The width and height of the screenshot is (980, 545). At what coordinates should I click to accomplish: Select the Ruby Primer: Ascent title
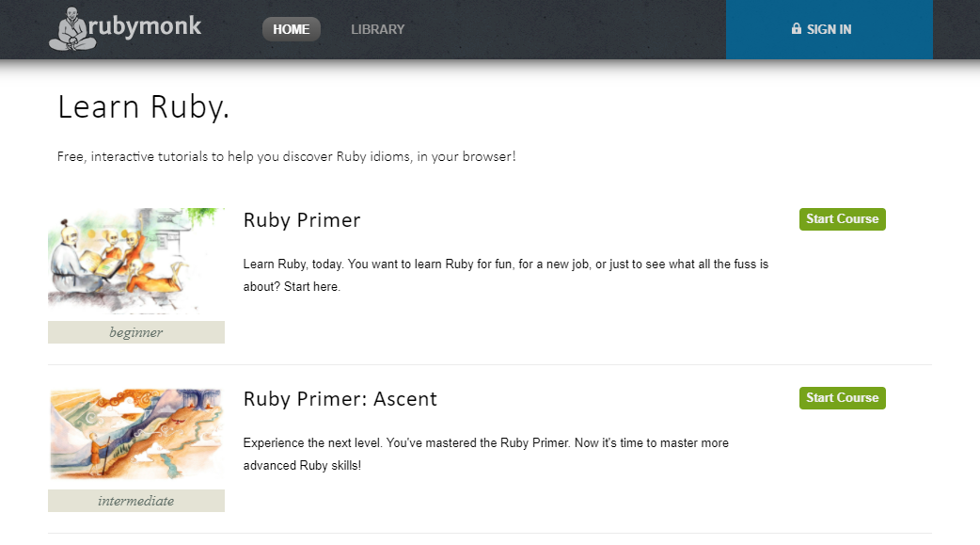pos(340,399)
